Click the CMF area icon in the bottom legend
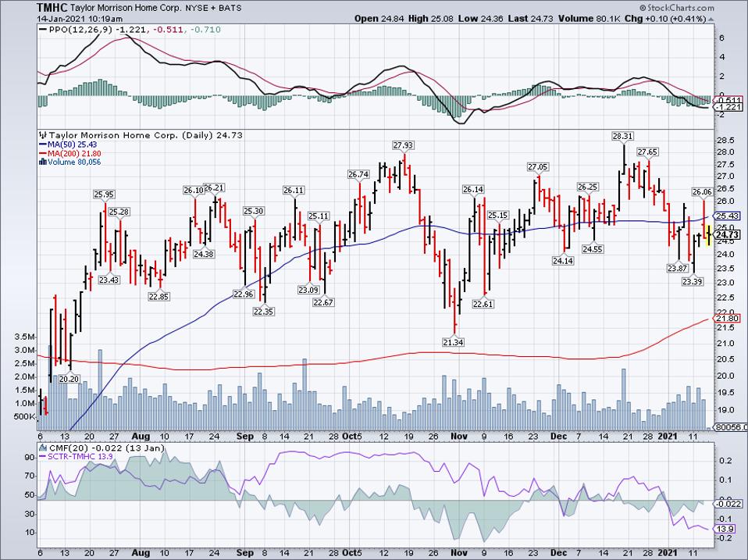The height and width of the screenshot is (560, 748). 43,448
